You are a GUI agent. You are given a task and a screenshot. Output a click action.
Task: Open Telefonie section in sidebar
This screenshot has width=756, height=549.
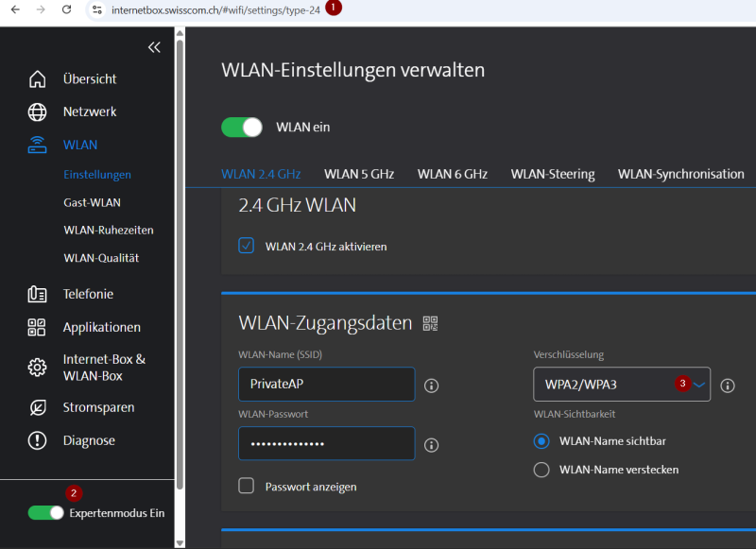point(88,294)
